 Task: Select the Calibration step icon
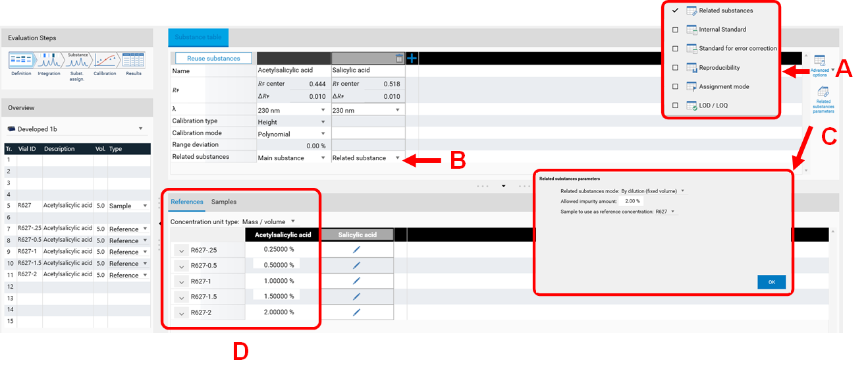point(105,61)
